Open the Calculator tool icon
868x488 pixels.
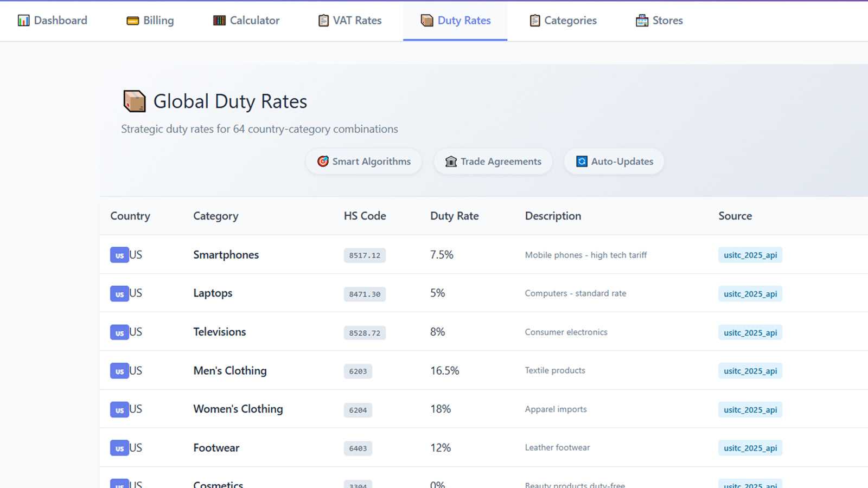(x=219, y=20)
